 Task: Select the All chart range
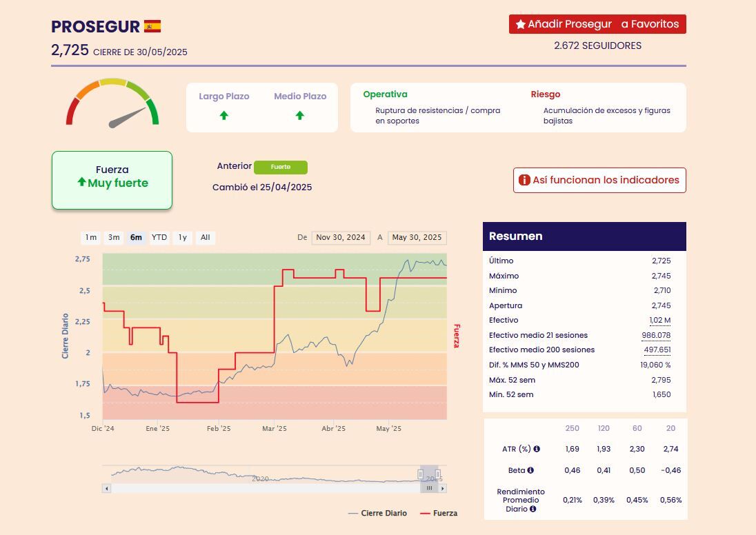[x=206, y=238]
